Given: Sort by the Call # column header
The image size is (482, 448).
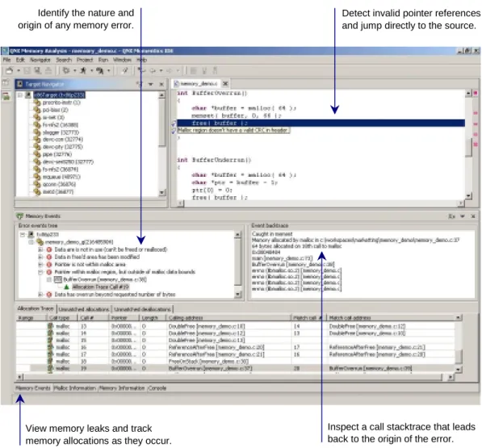Looking at the screenshot, I should pos(93,318).
